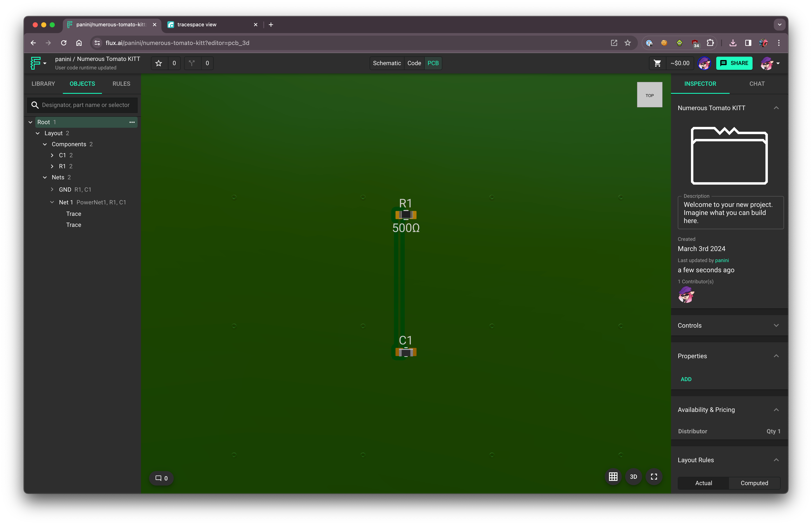Go back in browser history
This screenshot has width=812, height=525.
(x=33, y=43)
